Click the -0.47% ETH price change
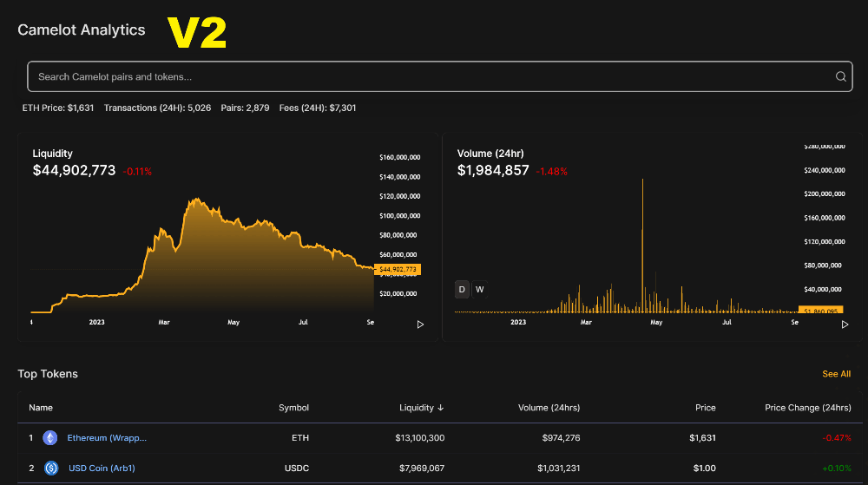Screen dimensions: 868x485 coord(837,438)
